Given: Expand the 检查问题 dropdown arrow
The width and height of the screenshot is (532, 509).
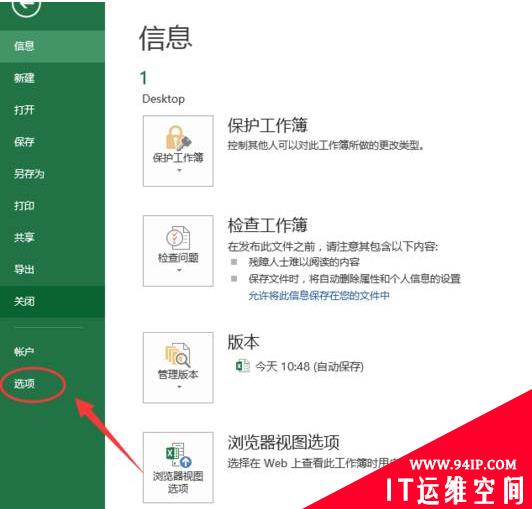Looking at the screenshot, I should pos(179,270).
